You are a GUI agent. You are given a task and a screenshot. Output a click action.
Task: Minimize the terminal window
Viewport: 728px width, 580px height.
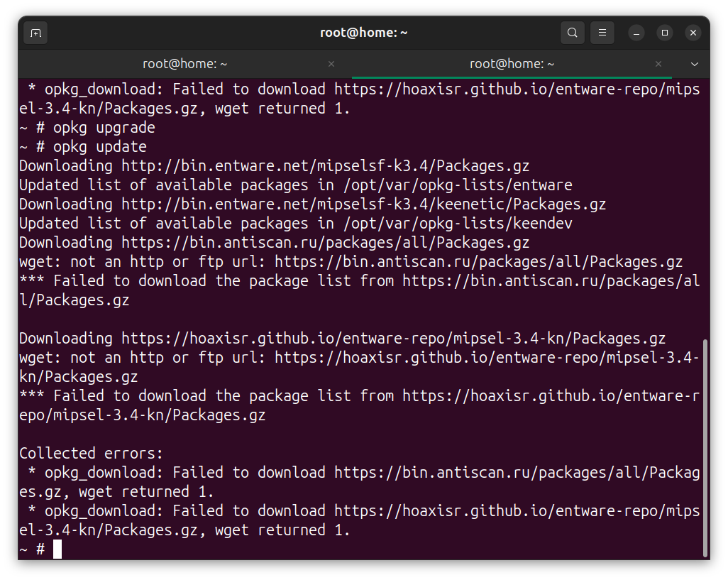tap(636, 33)
